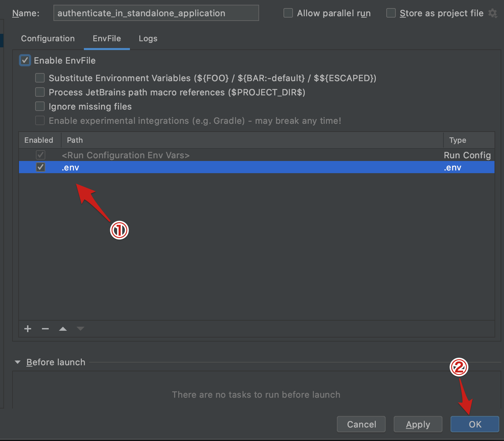Confirm changes with OK

pyautogui.click(x=474, y=424)
